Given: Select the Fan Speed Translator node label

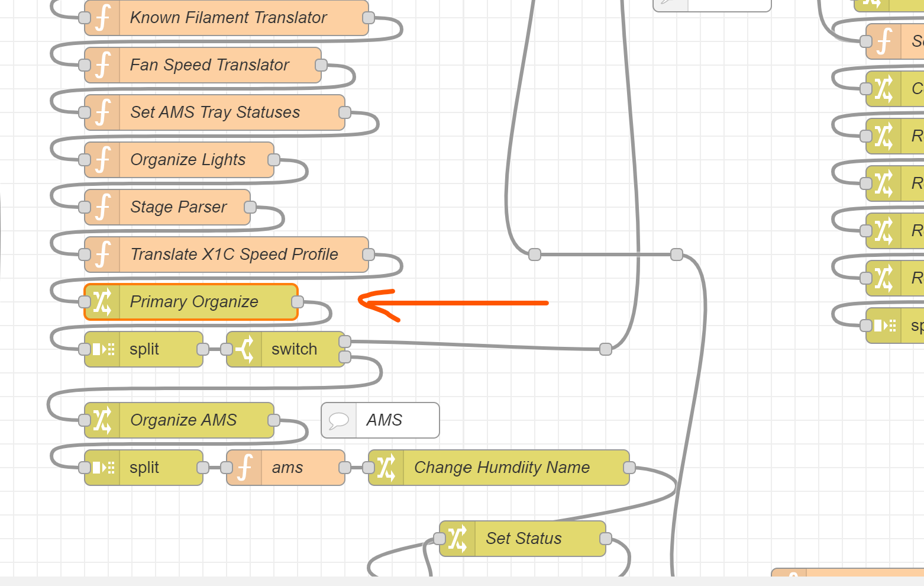Looking at the screenshot, I should [209, 65].
